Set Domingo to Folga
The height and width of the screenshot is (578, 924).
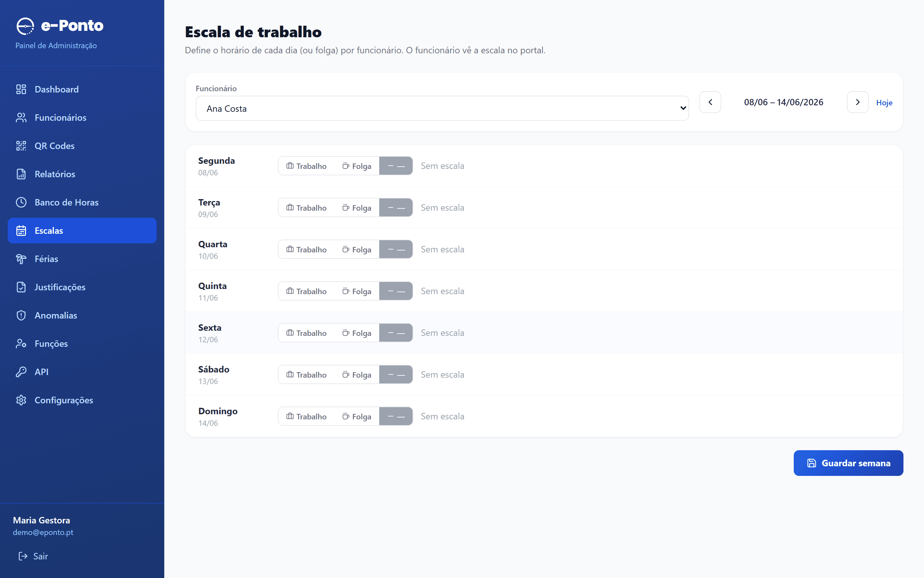[x=357, y=416]
